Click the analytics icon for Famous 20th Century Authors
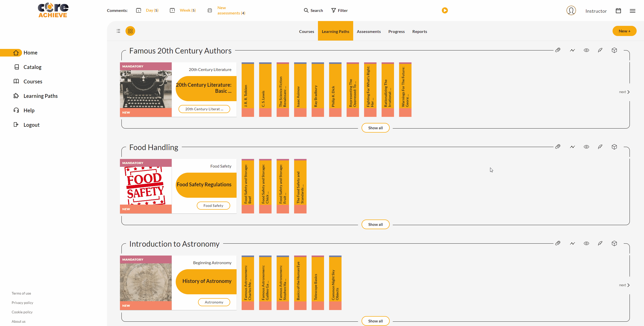The width and height of the screenshot is (644, 326). pyautogui.click(x=572, y=50)
